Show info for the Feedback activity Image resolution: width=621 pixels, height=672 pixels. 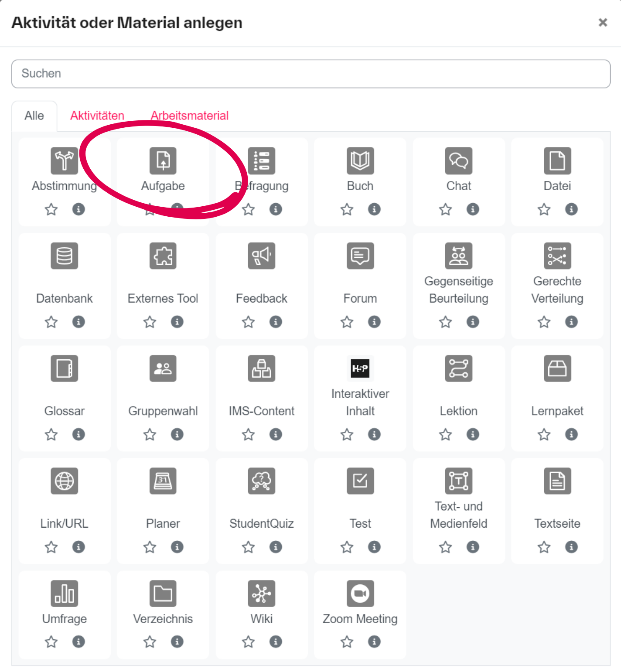[276, 322]
